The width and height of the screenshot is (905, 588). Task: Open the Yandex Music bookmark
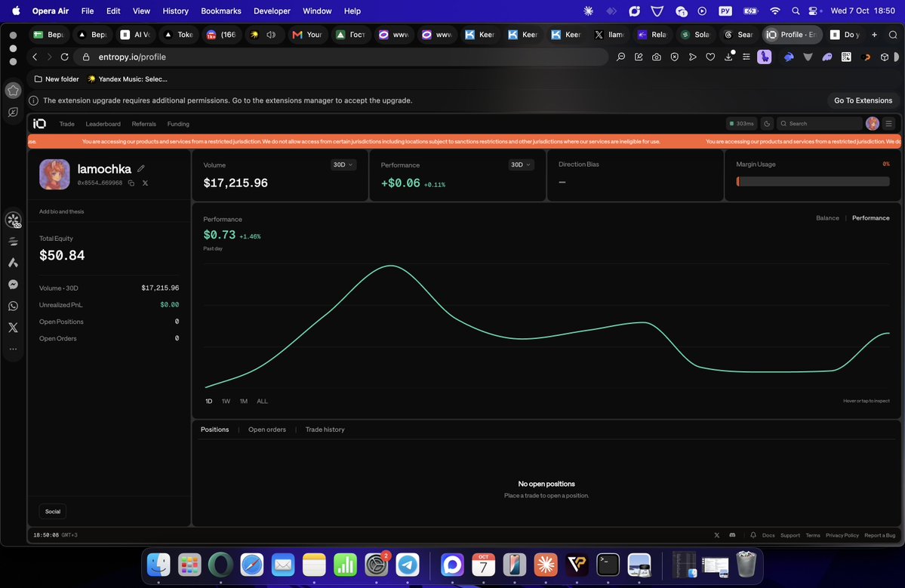(127, 79)
